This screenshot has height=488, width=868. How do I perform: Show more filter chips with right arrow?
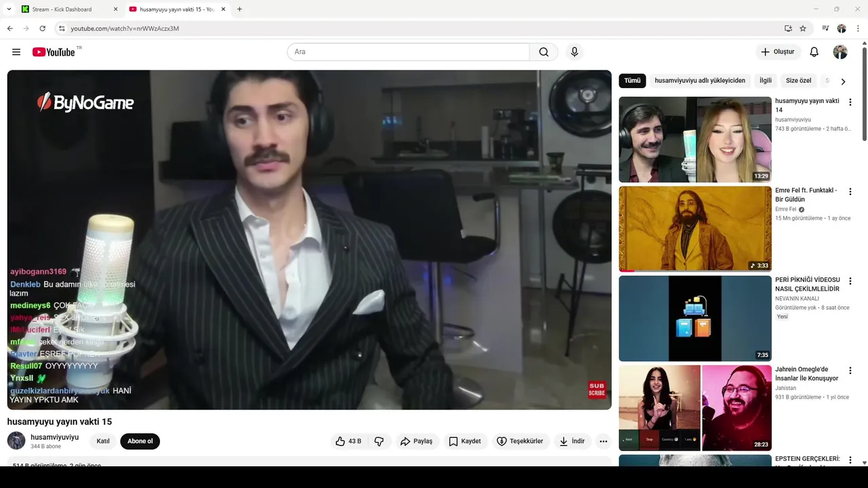coord(843,81)
